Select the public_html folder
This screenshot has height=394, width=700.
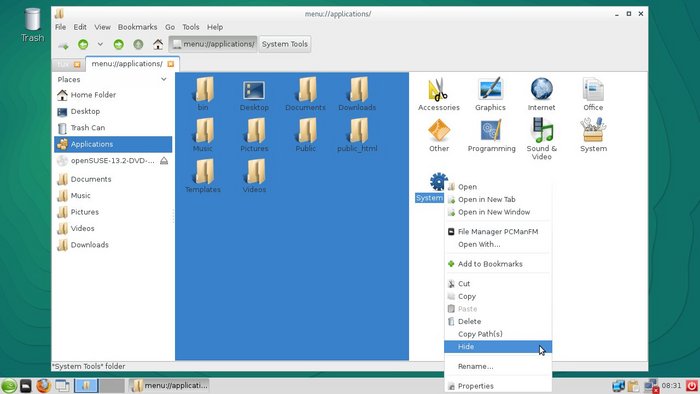coord(357,135)
